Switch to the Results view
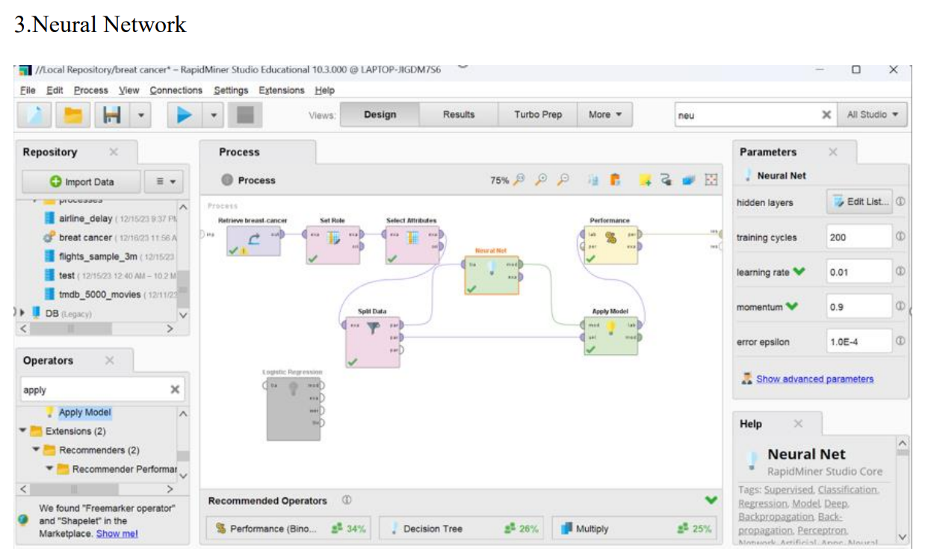The image size is (925, 560). 458,115
